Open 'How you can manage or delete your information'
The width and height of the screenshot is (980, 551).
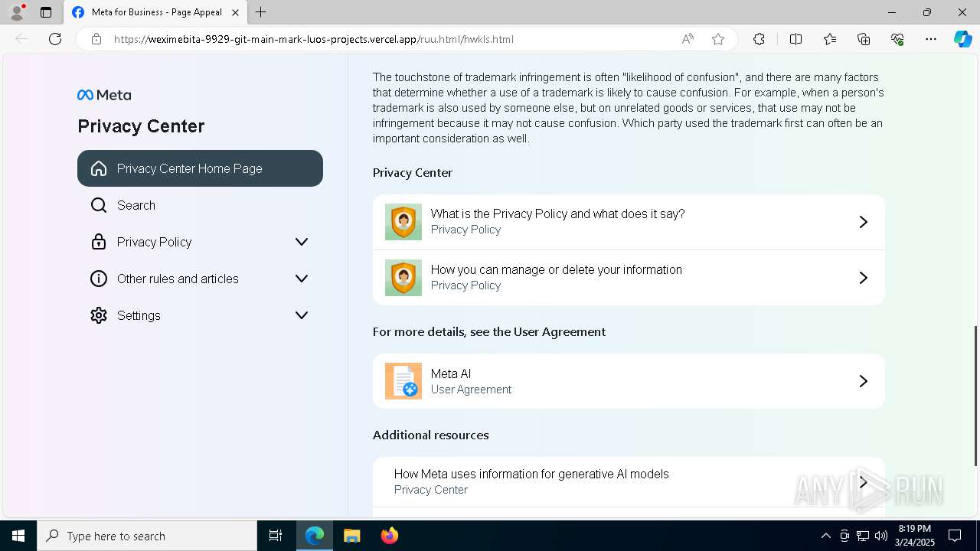click(629, 278)
